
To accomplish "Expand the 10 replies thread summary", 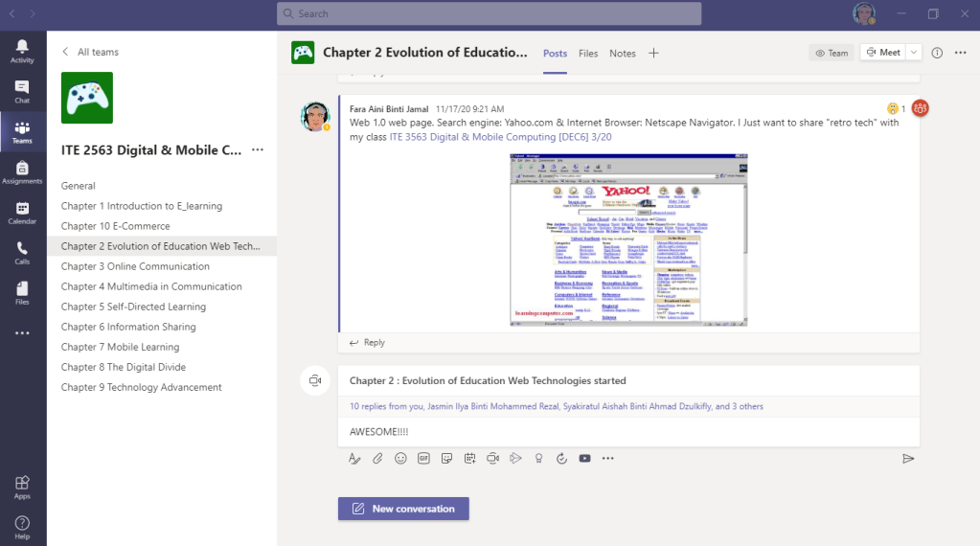I will (x=556, y=406).
